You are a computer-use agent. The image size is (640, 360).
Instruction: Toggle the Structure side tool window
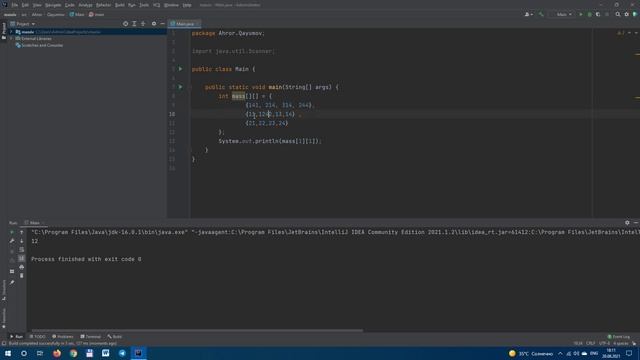click(x=4, y=290)
